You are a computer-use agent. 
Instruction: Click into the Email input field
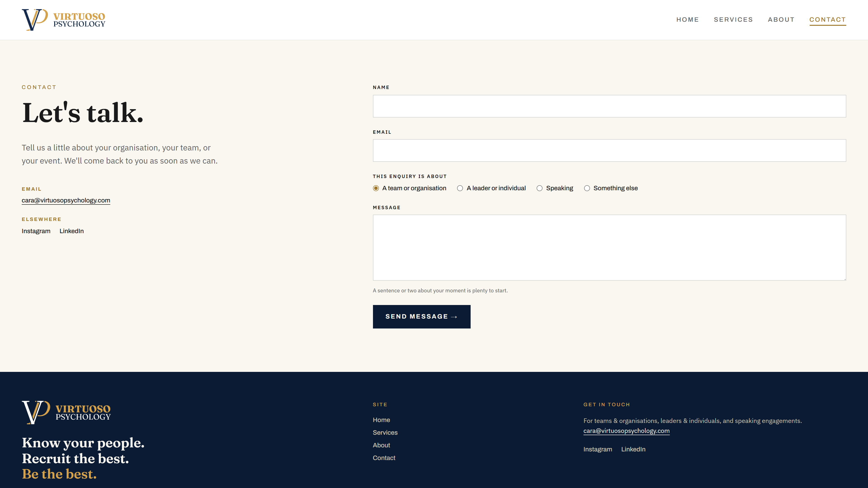[x=609, y=150]
